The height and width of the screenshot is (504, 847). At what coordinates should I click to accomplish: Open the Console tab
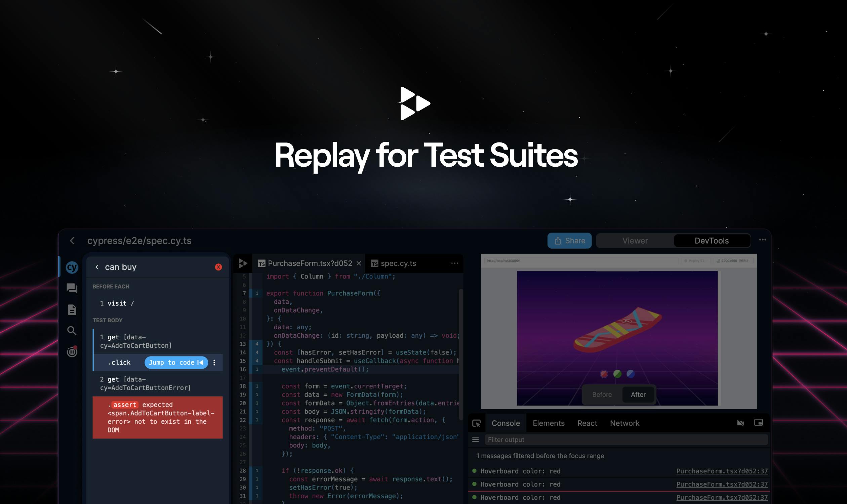[x=506, y=423]
